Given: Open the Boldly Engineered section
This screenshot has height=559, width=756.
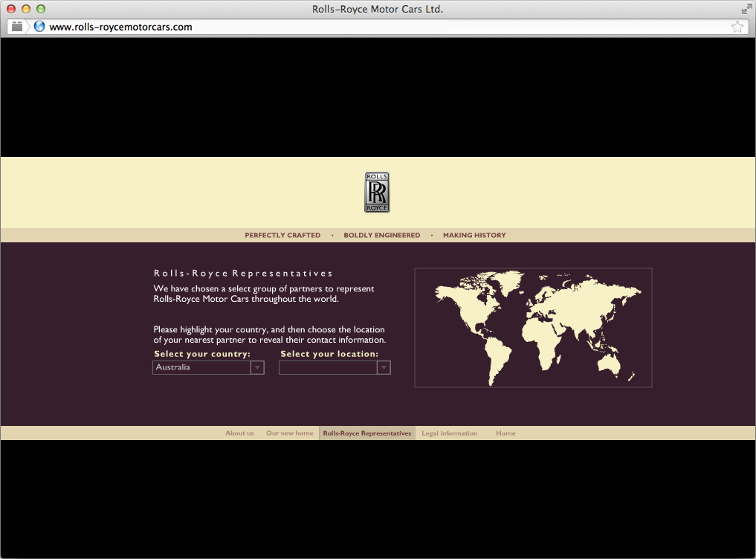Looking at the screenshot, I should pyautogui.click(x=382, y=235).
